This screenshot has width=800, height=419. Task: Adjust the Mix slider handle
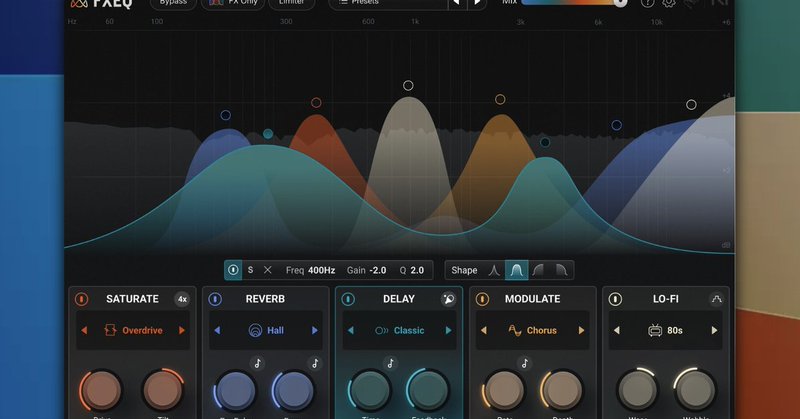[620, 2]
